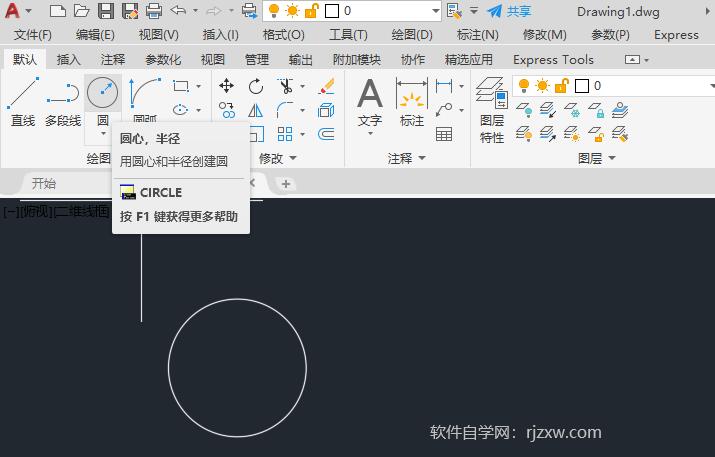Select the Polyline (多段线) tool
Screen dimensions: 715x457
point(63,102)
